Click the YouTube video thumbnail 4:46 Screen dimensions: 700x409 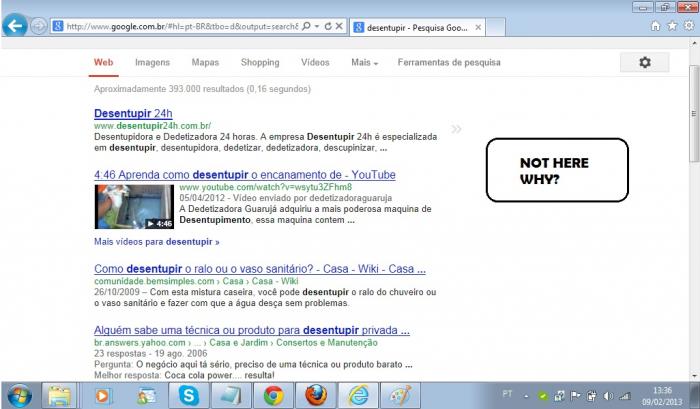point(134,206)
